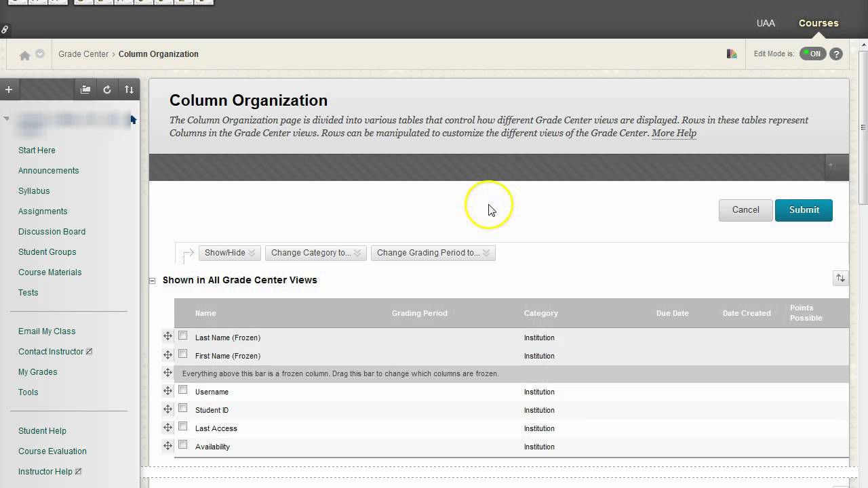
Task: Click the sidebar reorder arrows icon
Action: pyautogui.click(x=129, y=89)
